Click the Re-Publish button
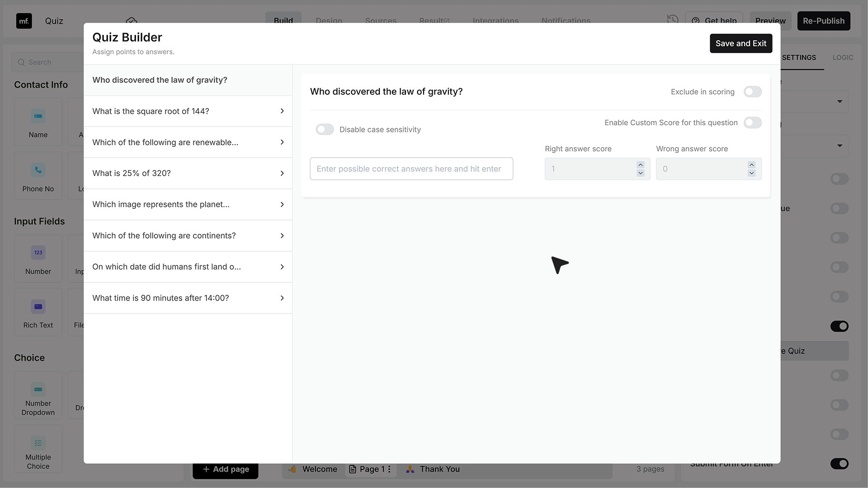The height and width of the screenshot is (488, 868). [824, 21]
